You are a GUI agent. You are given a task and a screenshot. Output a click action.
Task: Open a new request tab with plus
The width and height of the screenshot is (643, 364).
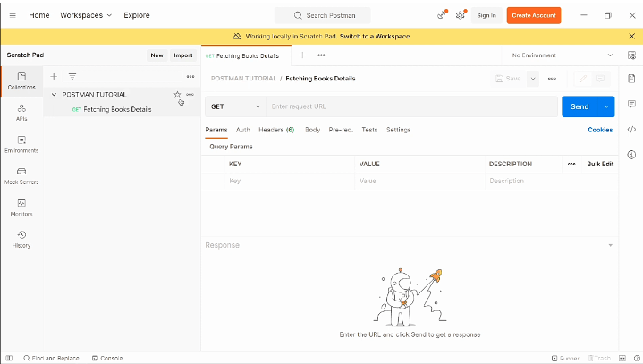click(x=302, y=55)
